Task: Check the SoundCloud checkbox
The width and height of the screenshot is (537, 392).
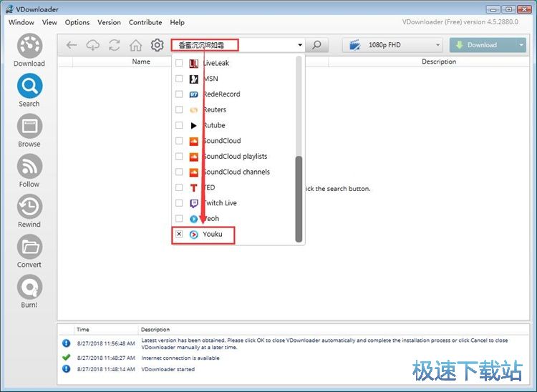Action: coord(179,141)
